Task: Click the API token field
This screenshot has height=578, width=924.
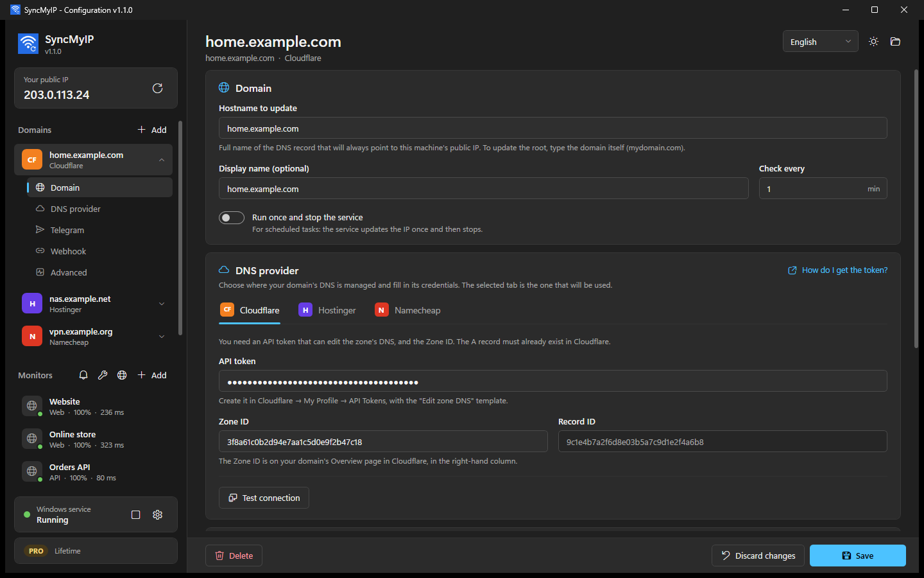Action: coord(553,381)
